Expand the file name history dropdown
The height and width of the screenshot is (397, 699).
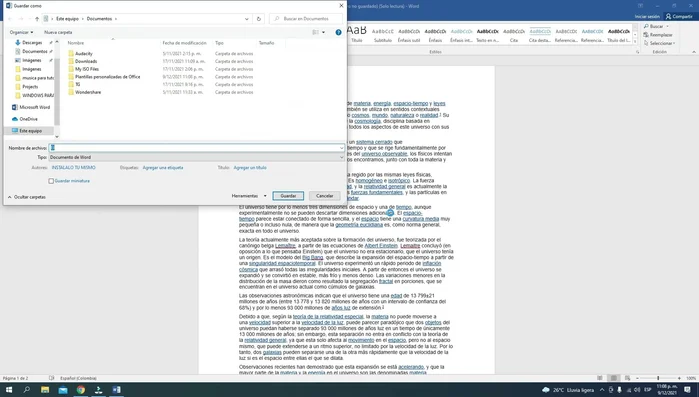pos(341,148)
